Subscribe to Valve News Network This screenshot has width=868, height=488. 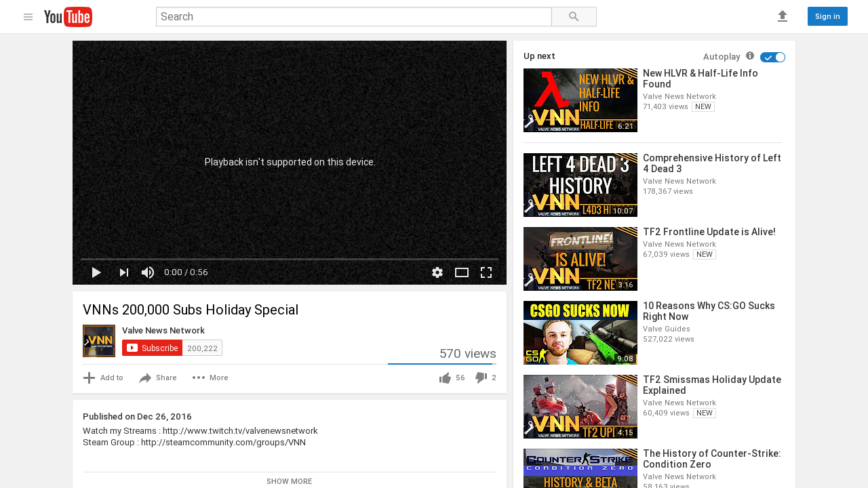coord(152,348)
